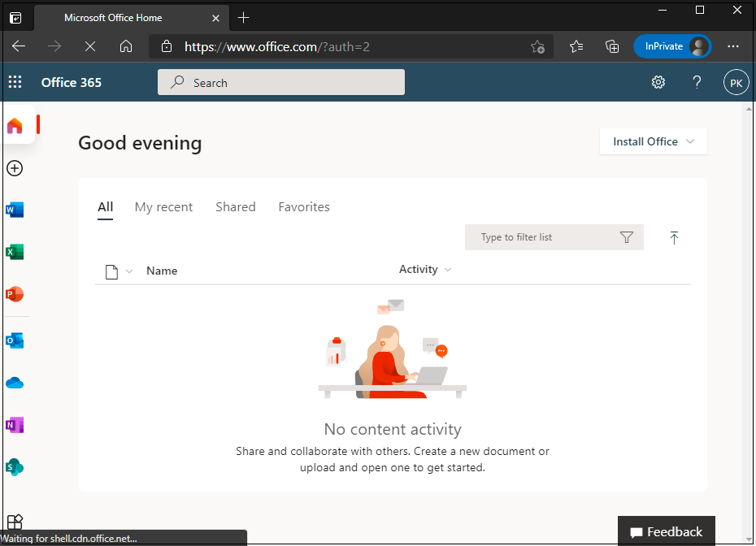Open the Favorites tab

[304, 207]
